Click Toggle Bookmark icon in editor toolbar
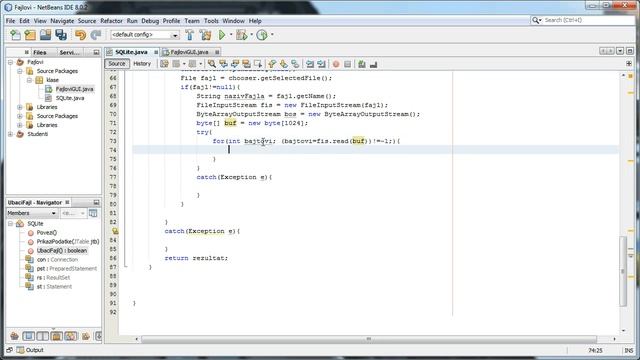 (295, 64)
